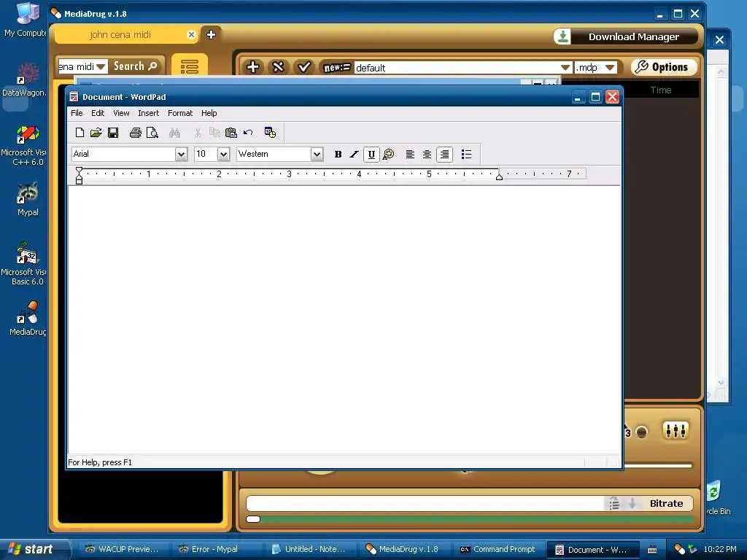Screen dimensions: 747x560
Task: Open the View menu in WordPad
Action: pyautogui.click(x=121, y=113)
